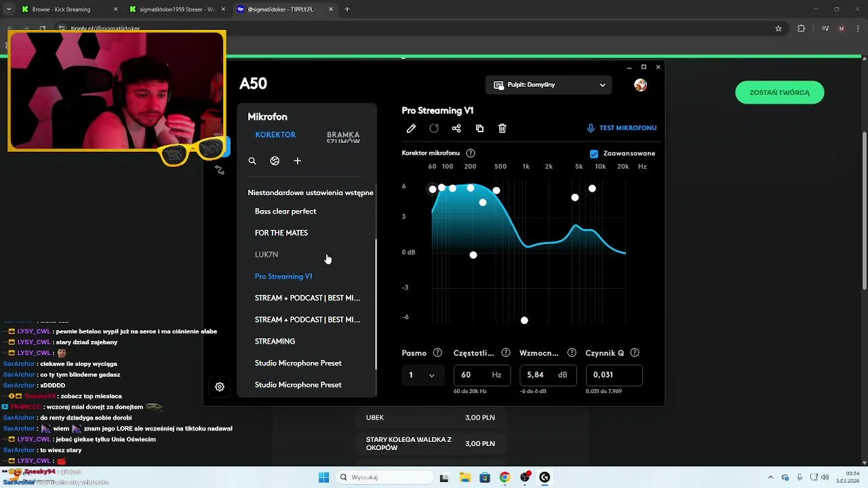Click the EQ band point at -6 dB
The height and width of the screenshot is (488, 868).
tap(524, 320)
